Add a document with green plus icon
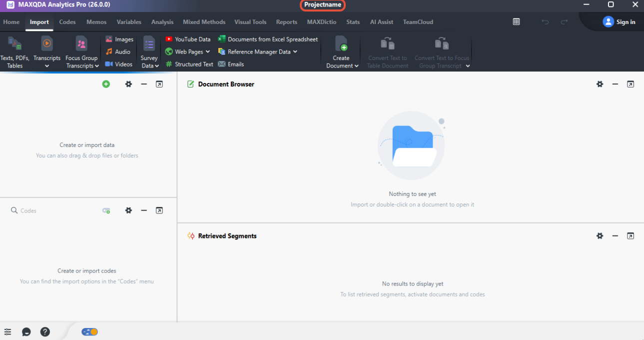 [x=106, y=84]
